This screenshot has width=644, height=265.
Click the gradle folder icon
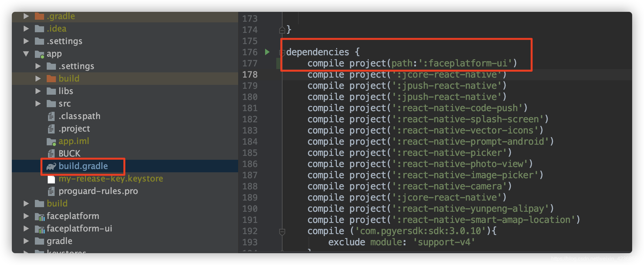pyautogui.click(x=39, y=241)
